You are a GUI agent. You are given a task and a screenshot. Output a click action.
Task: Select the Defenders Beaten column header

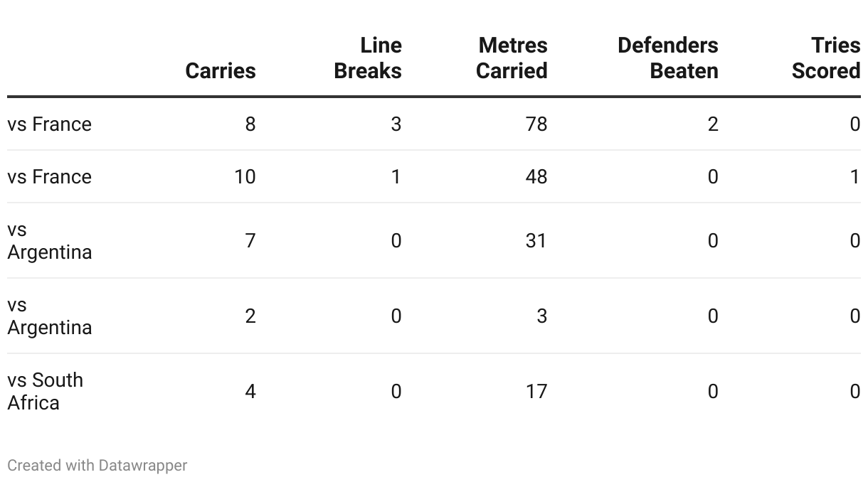(668, 58)
